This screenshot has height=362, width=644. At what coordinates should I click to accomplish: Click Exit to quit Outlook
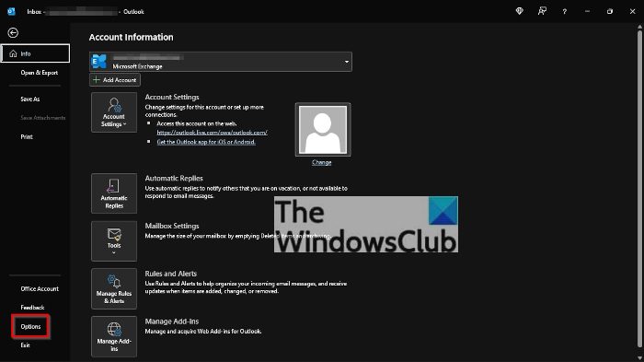coord(25,345)
